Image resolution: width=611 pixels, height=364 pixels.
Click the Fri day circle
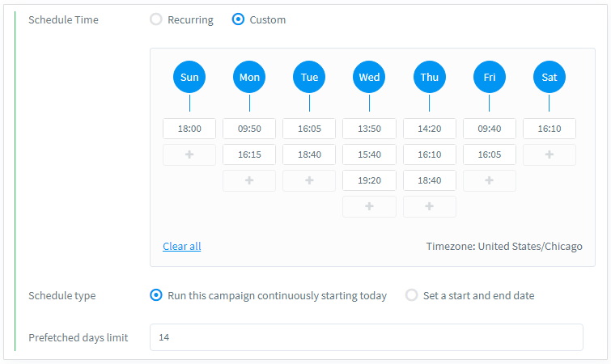[489, 78]
